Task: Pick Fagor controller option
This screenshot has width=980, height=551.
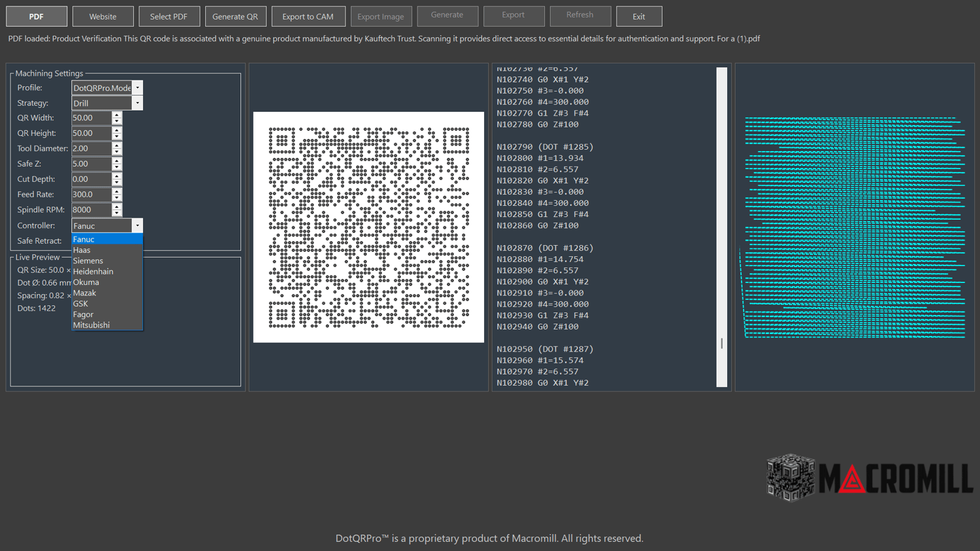Action: click(106, 314)
